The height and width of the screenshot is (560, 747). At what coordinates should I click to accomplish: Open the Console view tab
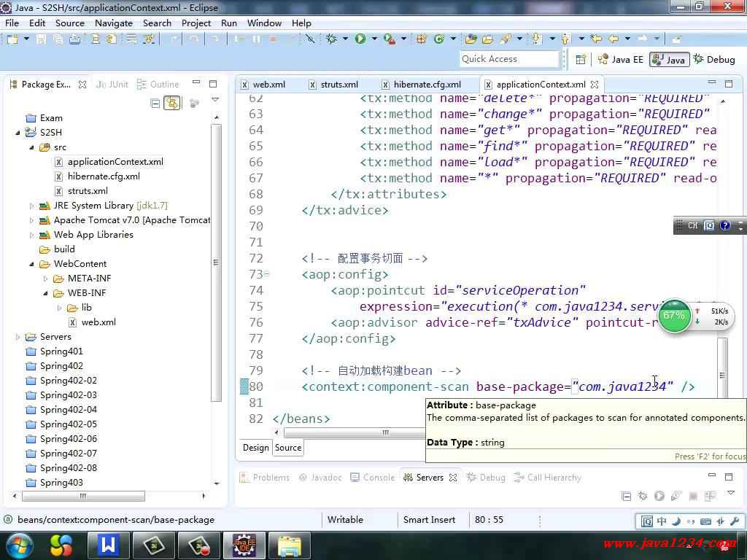tap(373, 478)
